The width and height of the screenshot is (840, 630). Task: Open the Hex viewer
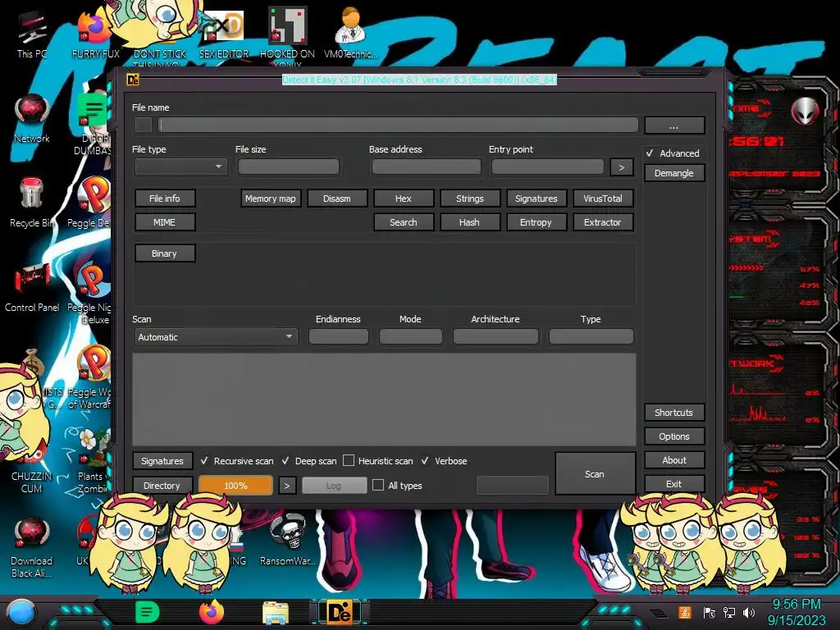[x=404, y=199]
